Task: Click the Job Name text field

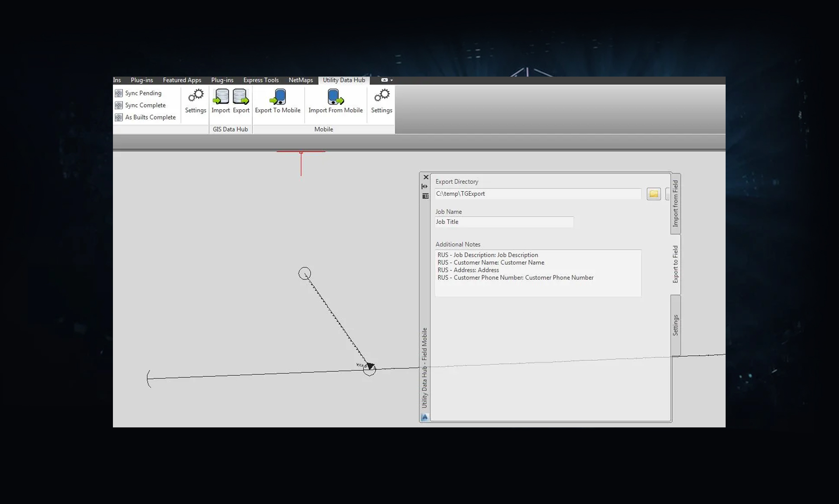Action: click(504, 222)
